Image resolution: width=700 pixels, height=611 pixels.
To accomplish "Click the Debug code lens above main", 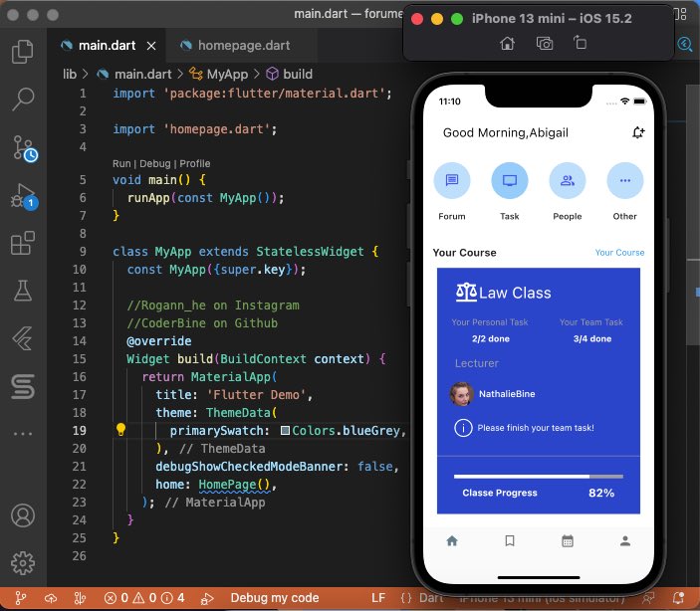I will [x=155, y=163].
